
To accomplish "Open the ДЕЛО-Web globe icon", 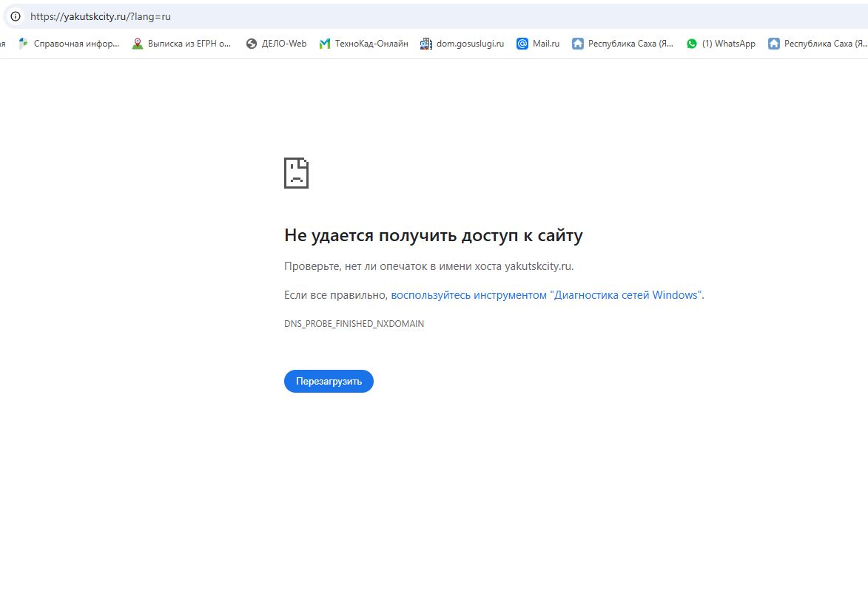I will 251,44.
